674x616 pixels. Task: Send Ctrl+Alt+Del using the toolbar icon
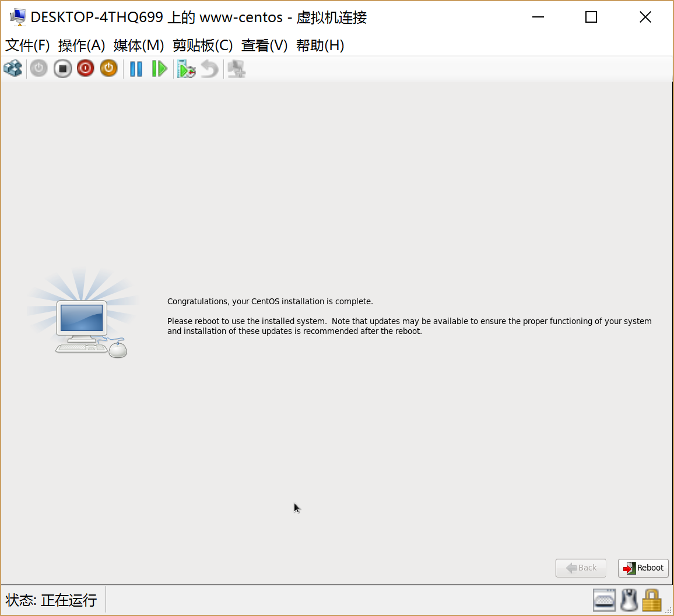click(13, 69)
